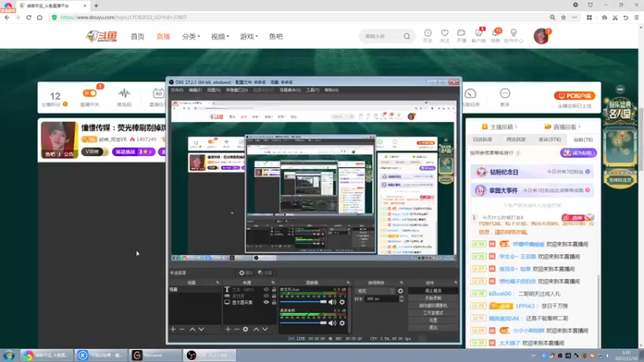Viewport: 644px width, 362px height.
Task: Move scene up with arrow icon
Action: pyautogui.click(x=192, y=329)
